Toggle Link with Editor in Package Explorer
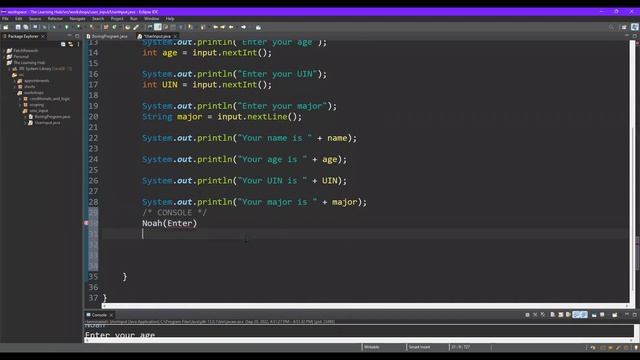This screenshot has width=640, height=360. 71,44
